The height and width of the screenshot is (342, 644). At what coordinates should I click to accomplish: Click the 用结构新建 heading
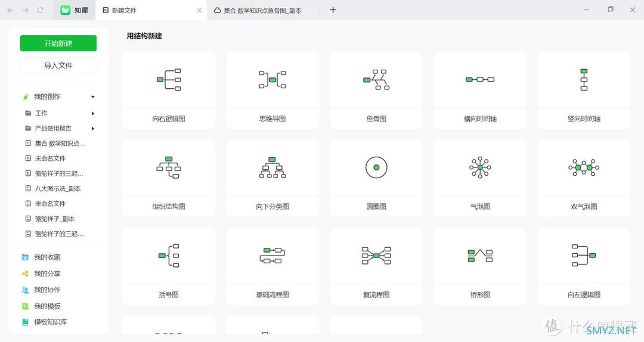click(144, 36)
